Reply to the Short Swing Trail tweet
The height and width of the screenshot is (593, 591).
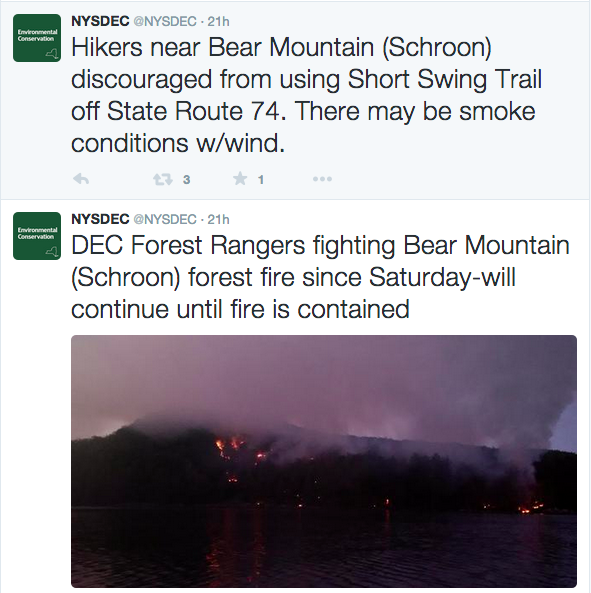point(81,179)
